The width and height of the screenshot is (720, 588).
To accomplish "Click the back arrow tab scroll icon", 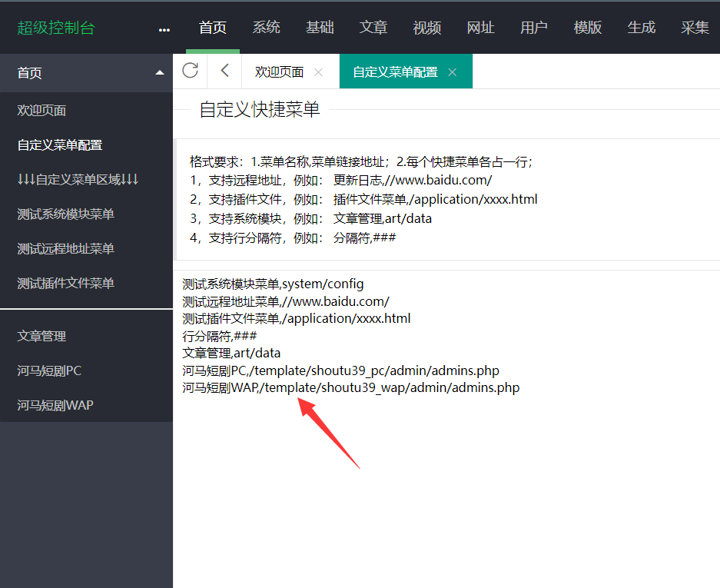I will (224, 71).
